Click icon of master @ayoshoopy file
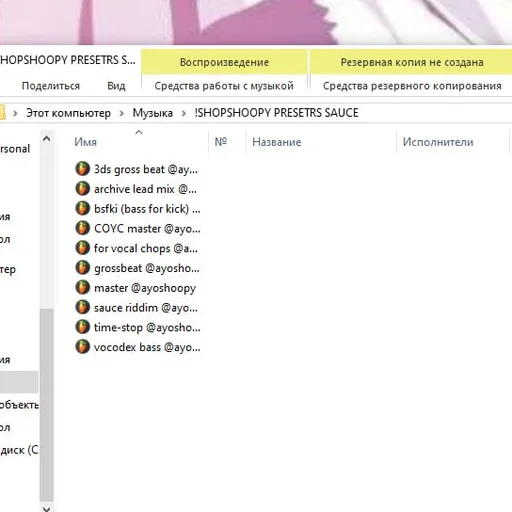512x512 pixels. click(82, 287)
